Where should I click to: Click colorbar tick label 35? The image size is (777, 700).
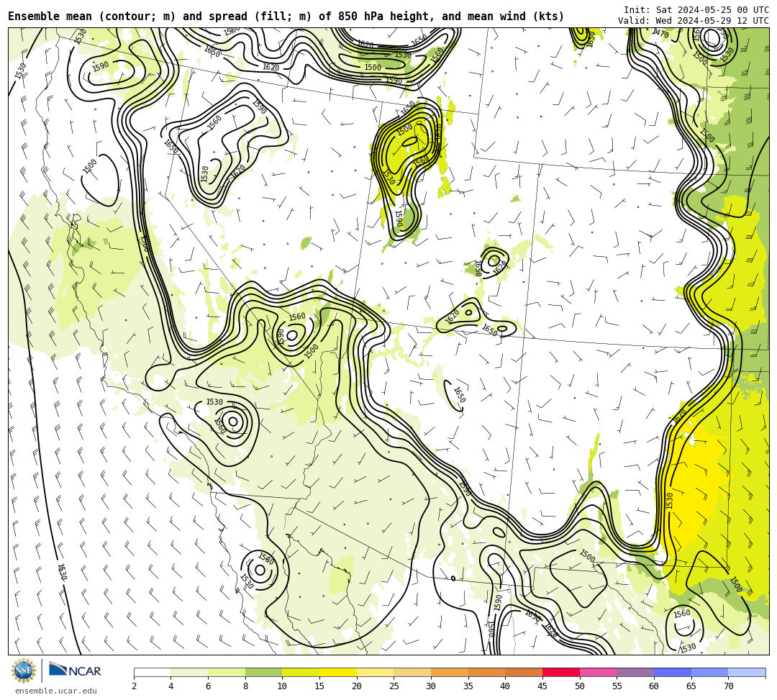pos(468,686)
